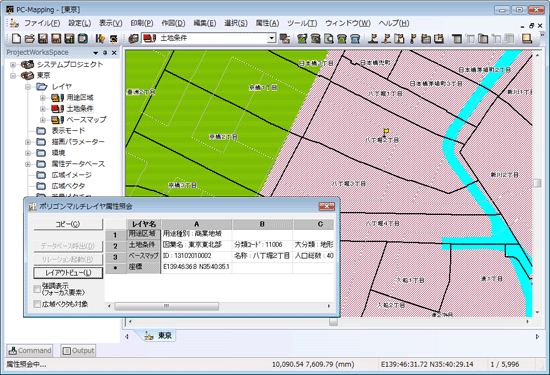The height and width of the screenshot is (375, 550).
Task: Click row header 2 in attribute table
Action: point(115,246)
